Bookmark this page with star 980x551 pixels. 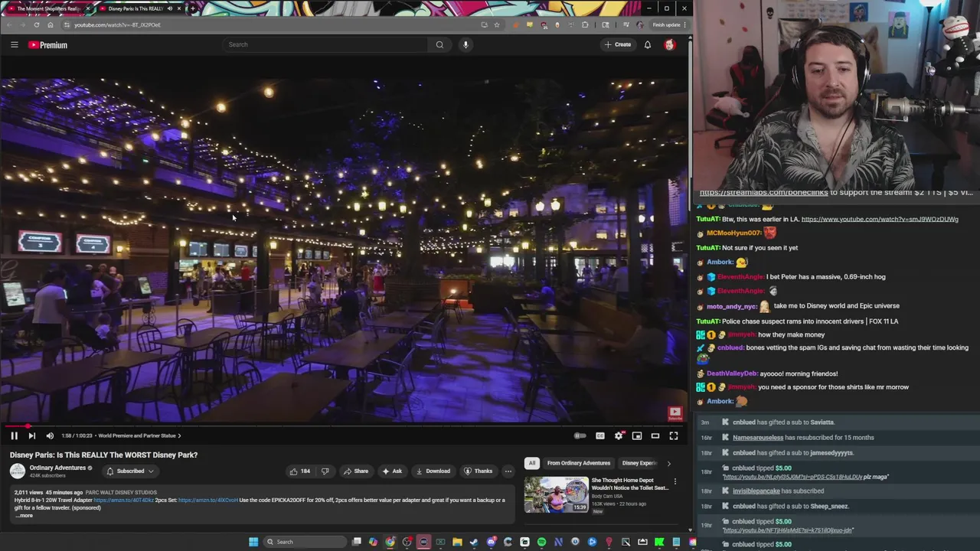[496, 24]
